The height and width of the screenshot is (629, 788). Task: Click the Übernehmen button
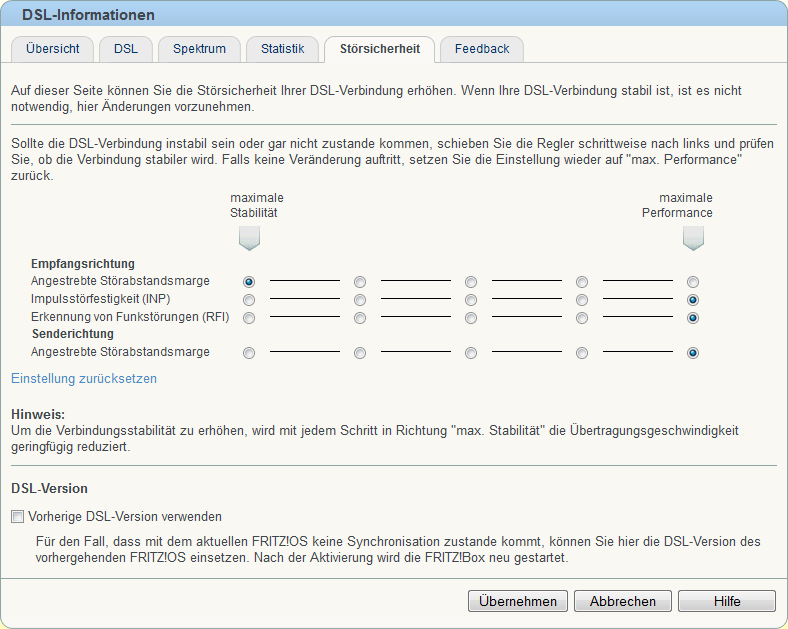pyautogui.click(x=518, y=601)
